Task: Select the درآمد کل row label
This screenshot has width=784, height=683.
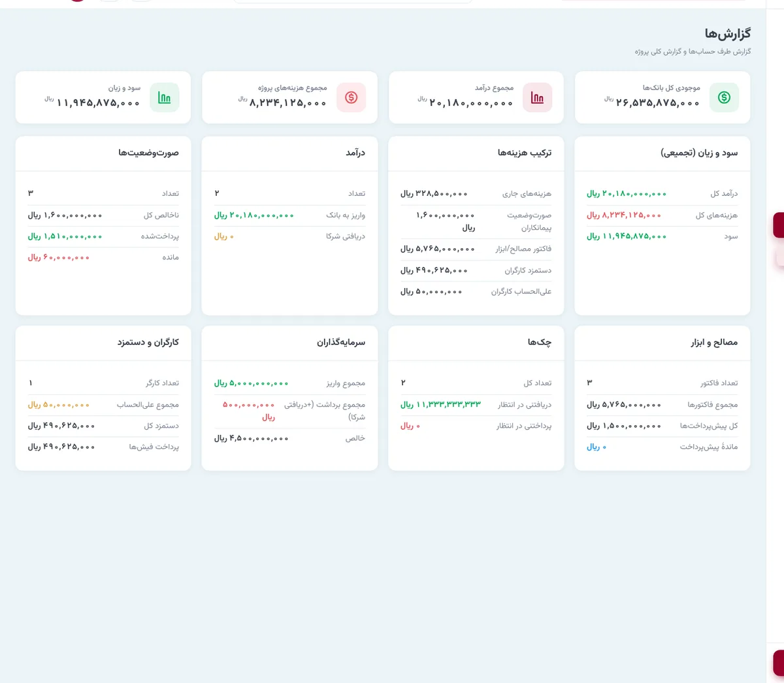Action: point(725,194)
